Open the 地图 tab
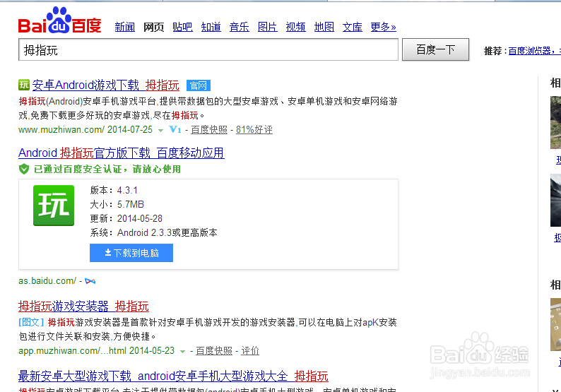This screenshot has height=392, width=561. click(x=324, y=27)
